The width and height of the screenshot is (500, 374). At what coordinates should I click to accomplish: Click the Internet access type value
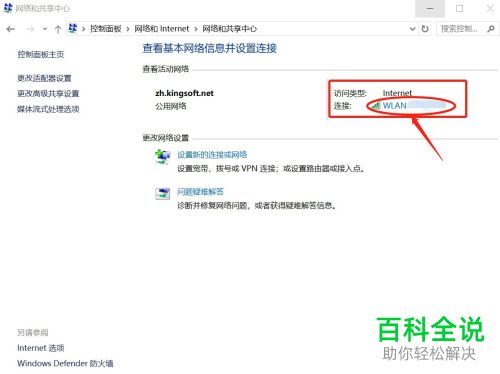point(397,93)
